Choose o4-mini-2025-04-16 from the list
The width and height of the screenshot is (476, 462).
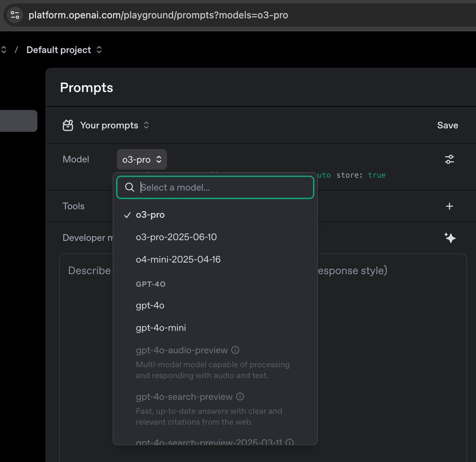215,259
